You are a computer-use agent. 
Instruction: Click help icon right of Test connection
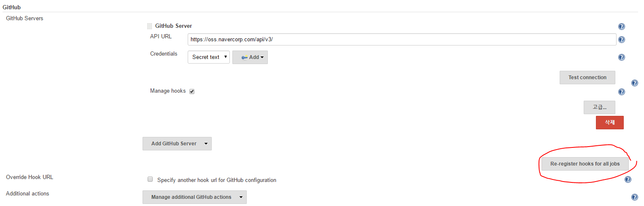[x=634, y=83]
